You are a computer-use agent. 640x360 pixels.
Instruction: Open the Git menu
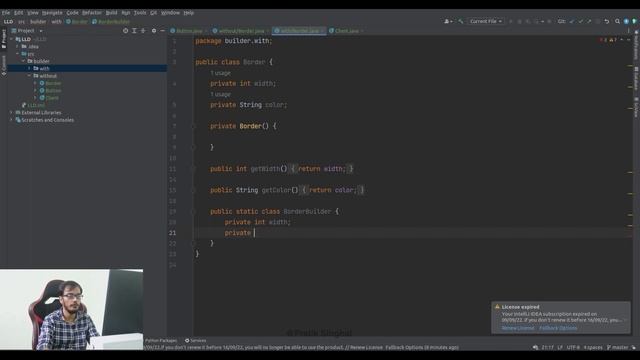153,13
